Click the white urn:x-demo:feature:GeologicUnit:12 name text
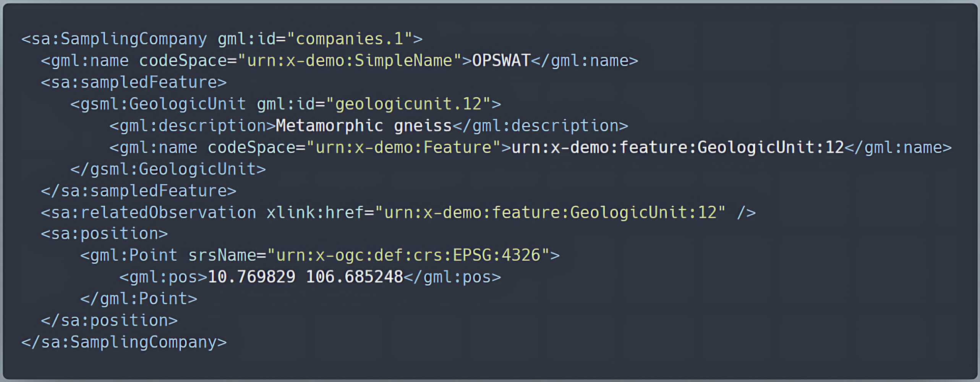The image size is (980, 382). click(677, 148)
